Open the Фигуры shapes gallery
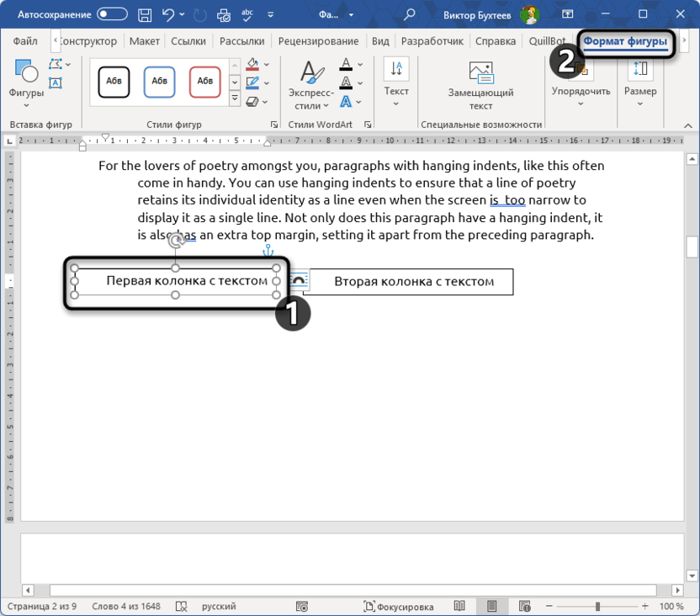Screen dimensions: 700x616 (26, 83)
